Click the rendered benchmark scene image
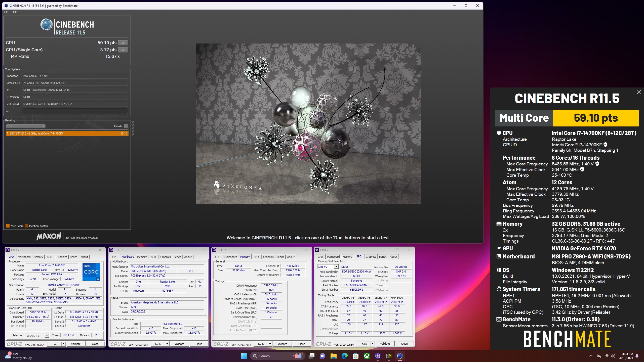The width and height of the screenshot is (644, 362). pyautogui.click(x=308, y=124)
